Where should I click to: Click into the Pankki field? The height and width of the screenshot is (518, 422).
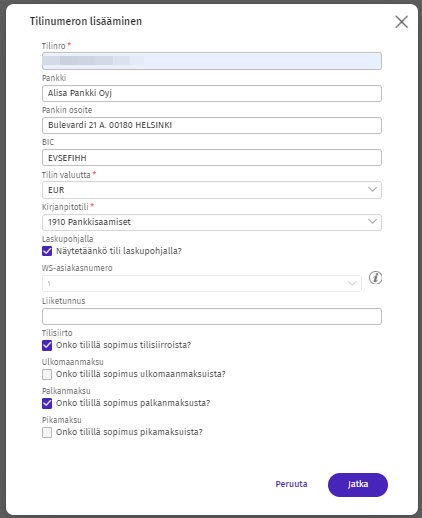coord(212,93)
